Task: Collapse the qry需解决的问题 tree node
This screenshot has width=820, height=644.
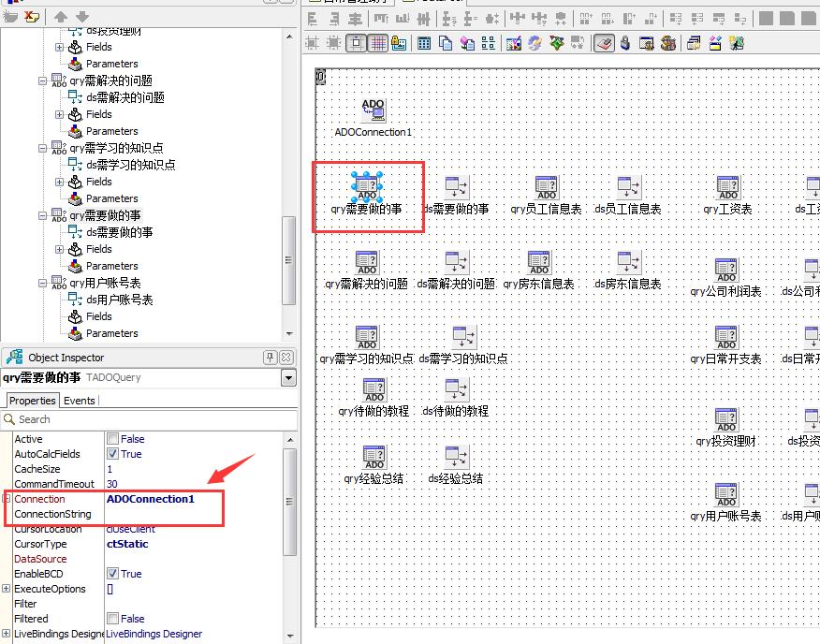Action: pyautogui.click(x=42, y=80)
